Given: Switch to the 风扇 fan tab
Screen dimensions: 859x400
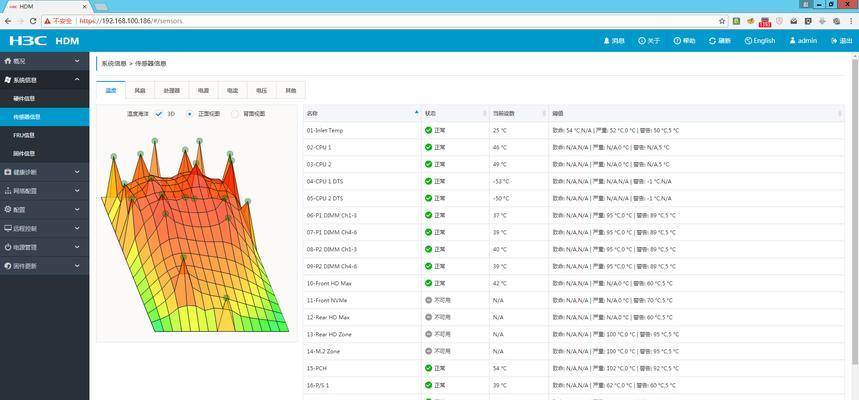Looking at the screenshot, I should (x=140, y=90).
